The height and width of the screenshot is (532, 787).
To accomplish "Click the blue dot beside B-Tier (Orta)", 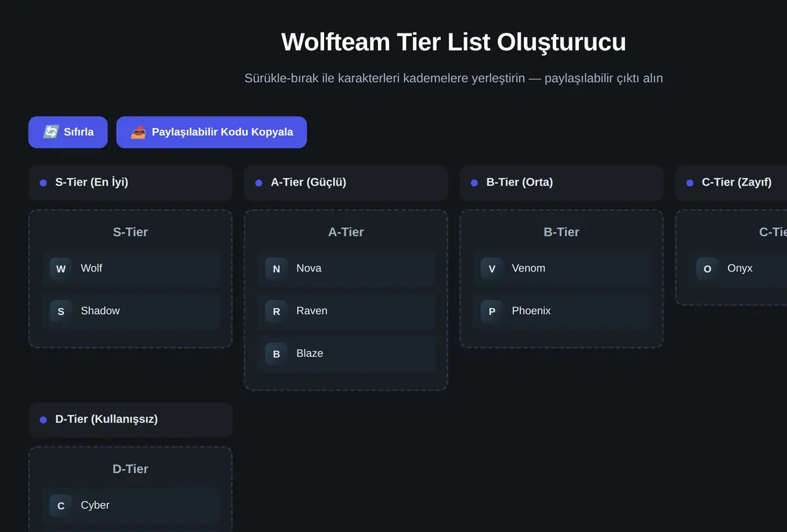I will 474,183.
